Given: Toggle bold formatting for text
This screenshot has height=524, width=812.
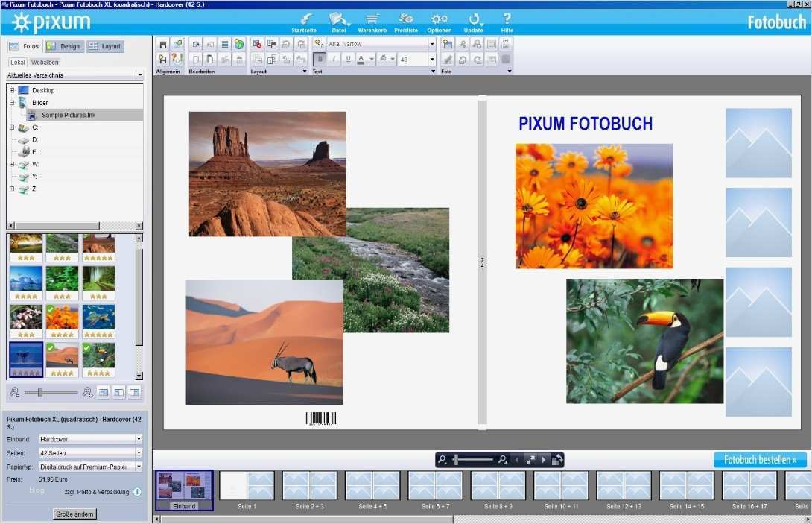Looking at the screenshot, I should [320, 59].
